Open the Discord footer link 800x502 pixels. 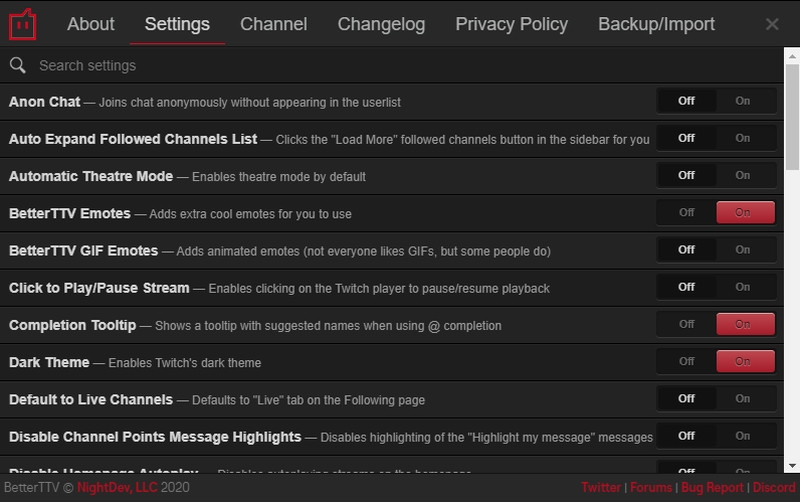coord(774,488)
